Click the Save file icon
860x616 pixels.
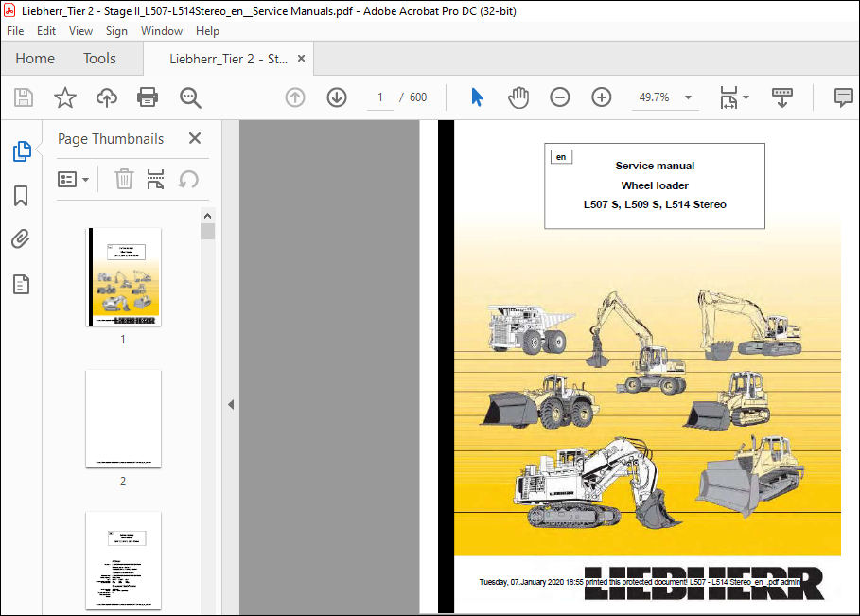23,97
